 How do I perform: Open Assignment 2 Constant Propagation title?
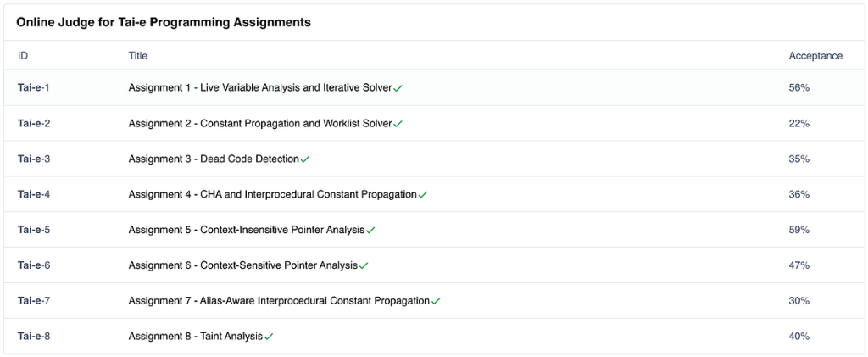pos(260,123)
